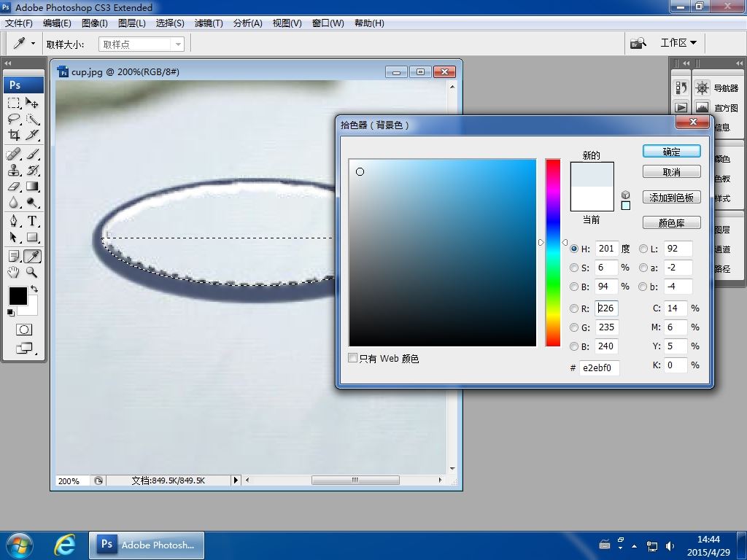747x560 pixels.
Task: Select the Horizontal Type tool
Action: [32, 221]
